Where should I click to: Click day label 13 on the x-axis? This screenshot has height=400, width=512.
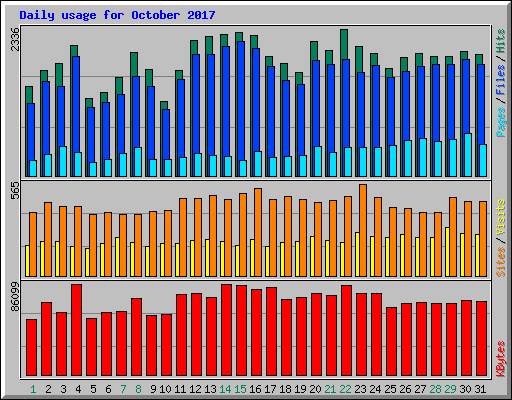(x=210, y=389)
